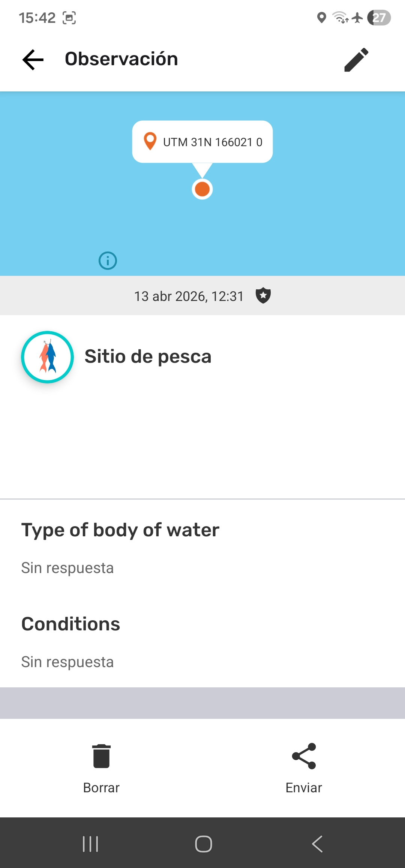Tap the Observación header title

tap(121, 59)
